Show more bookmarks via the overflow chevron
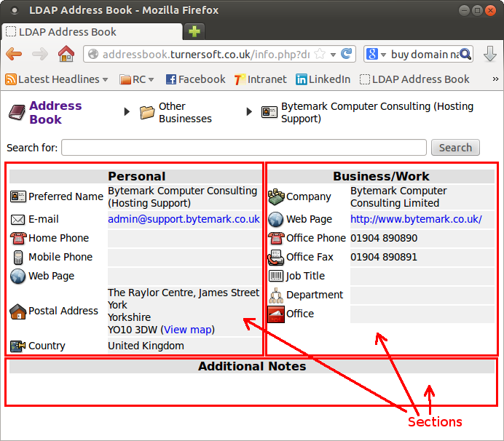This screenshot has width=504, height=441. pyautogui.click(x=495, y=79)
